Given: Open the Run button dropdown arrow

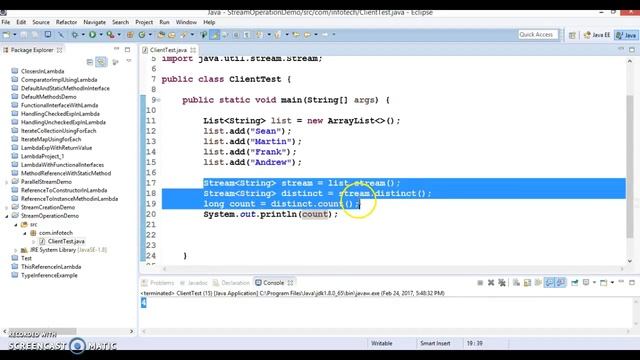Looking at the screenshot, I should [x=101, y=35].
